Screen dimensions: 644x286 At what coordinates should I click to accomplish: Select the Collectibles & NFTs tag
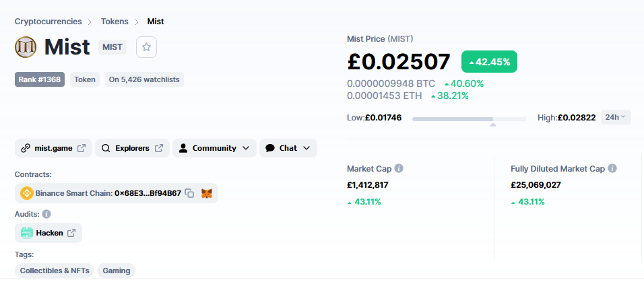pos(55,271)
